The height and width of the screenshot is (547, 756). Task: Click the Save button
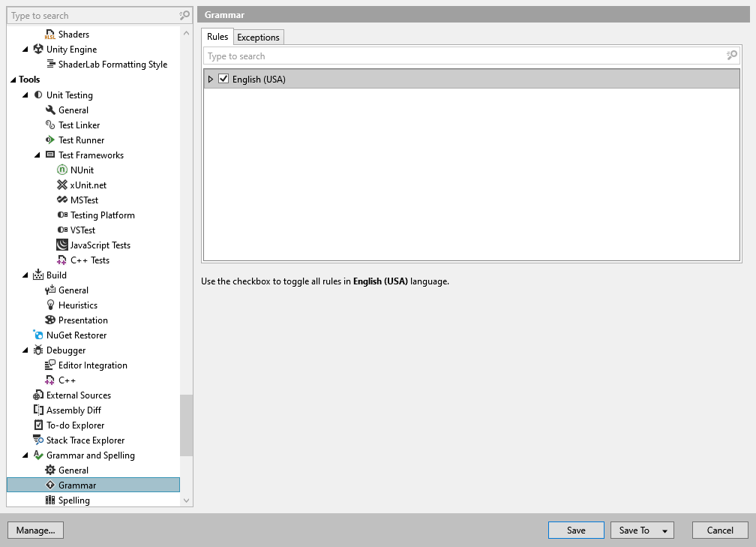pos(575,530)
